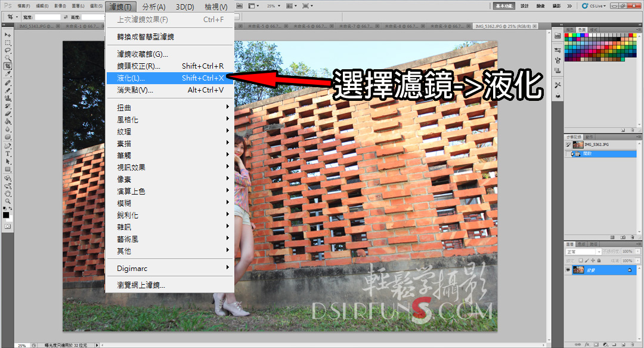Enable the history brush source checkbox

(568, 144)
